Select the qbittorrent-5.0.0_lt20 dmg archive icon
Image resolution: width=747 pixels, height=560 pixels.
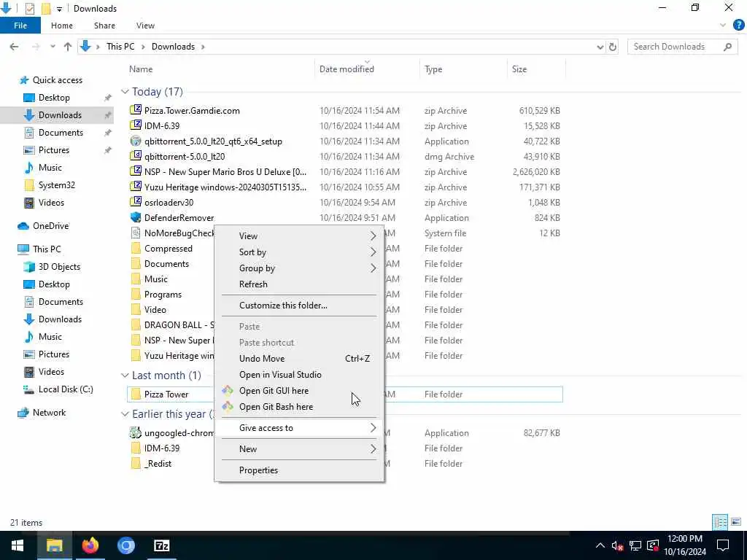(136, 156)
